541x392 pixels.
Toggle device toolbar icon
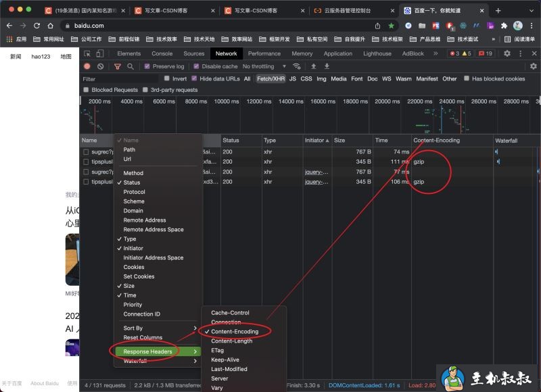[99, 53]
